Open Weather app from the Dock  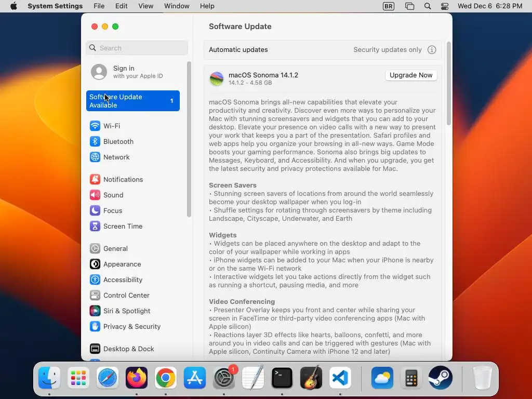click(382, 378)
